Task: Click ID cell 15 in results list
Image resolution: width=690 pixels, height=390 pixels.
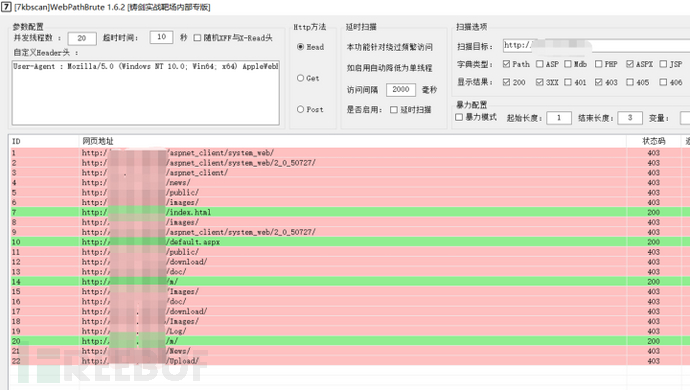Action: (x=16, y=291)
